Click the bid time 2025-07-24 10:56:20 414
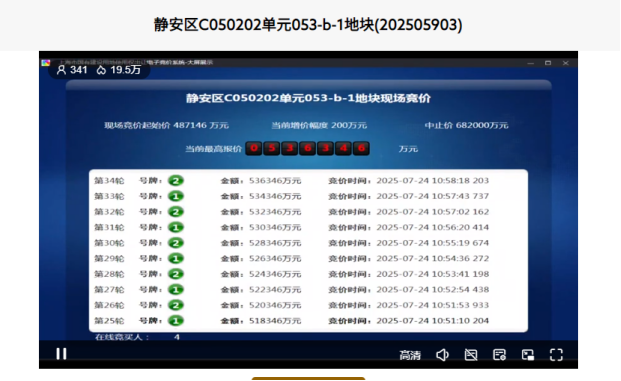621x381 pixels. [432, 227]
